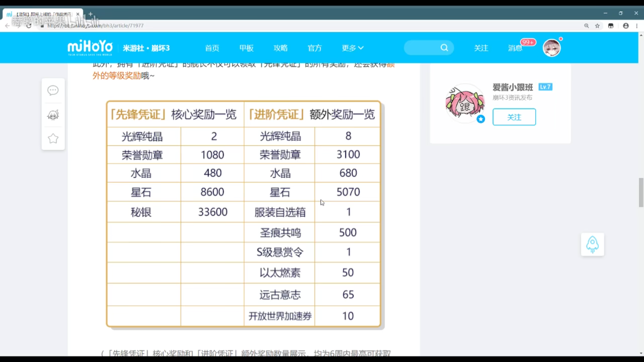Click the 爱酱小跟班 author avatar
644x362 pixels.
[465, 103]
